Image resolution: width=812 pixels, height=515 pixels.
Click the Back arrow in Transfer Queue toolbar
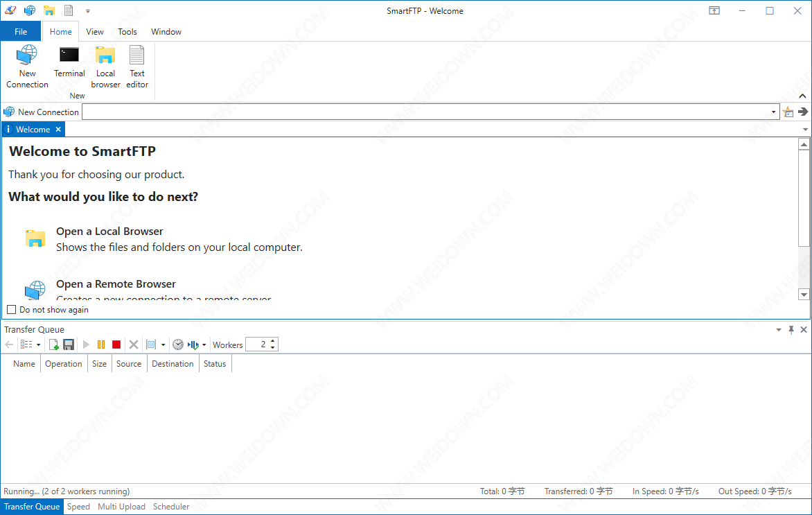tap(9, 344)
